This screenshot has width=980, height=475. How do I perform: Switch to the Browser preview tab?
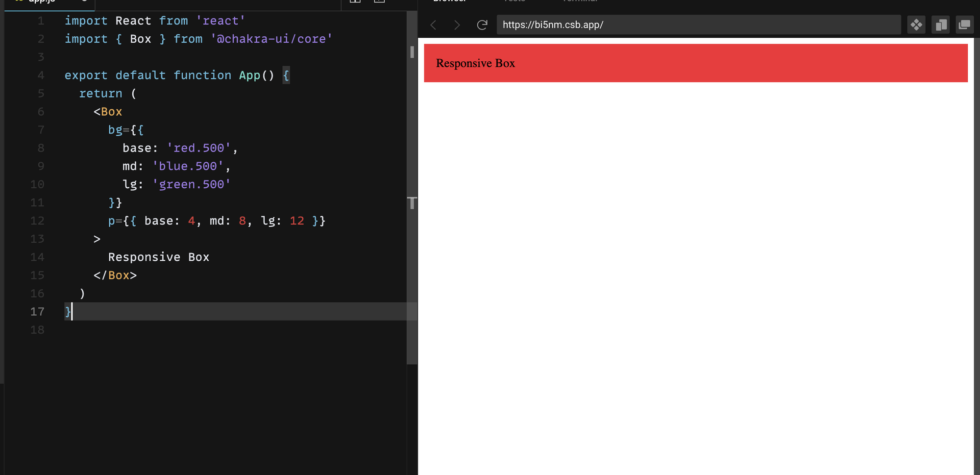coord(449,1)
